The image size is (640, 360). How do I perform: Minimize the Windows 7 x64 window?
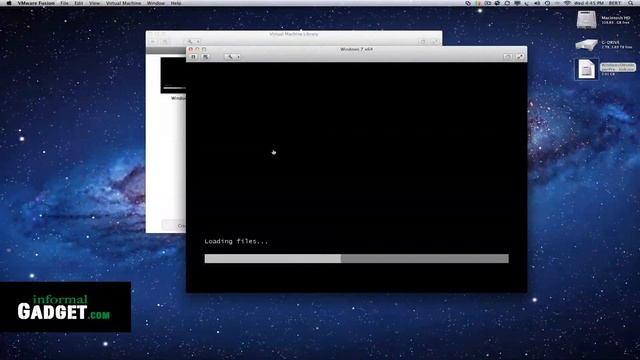click(x=197, y=49)
